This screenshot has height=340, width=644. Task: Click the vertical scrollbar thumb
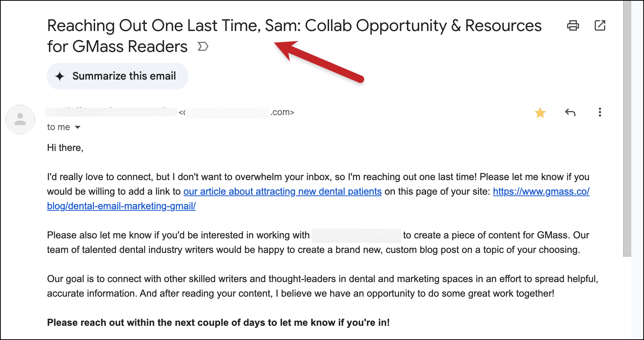[627, 128]
